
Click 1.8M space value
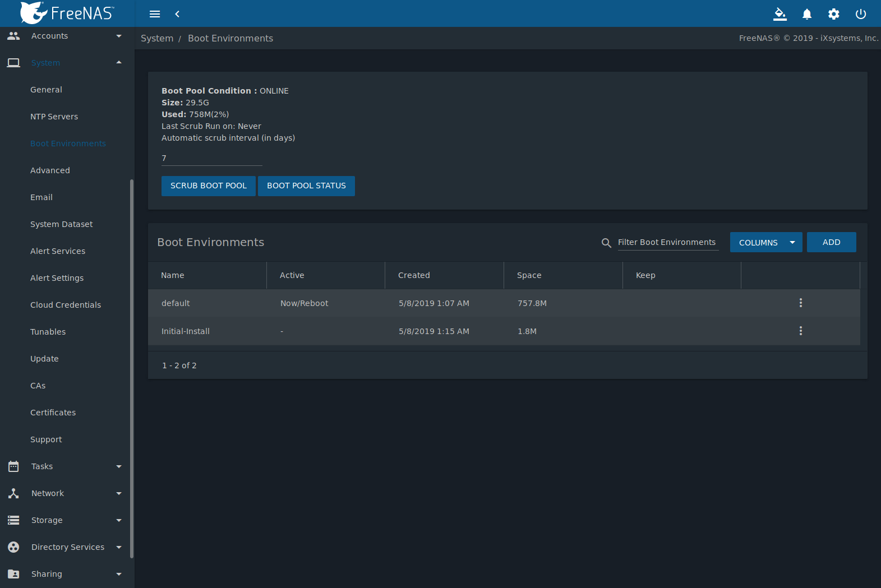[527, 331]
